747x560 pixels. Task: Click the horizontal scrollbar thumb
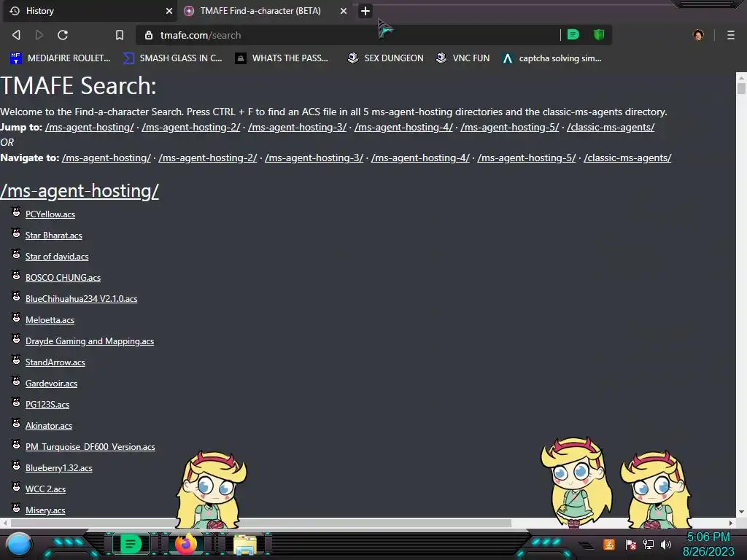(260, 523)
